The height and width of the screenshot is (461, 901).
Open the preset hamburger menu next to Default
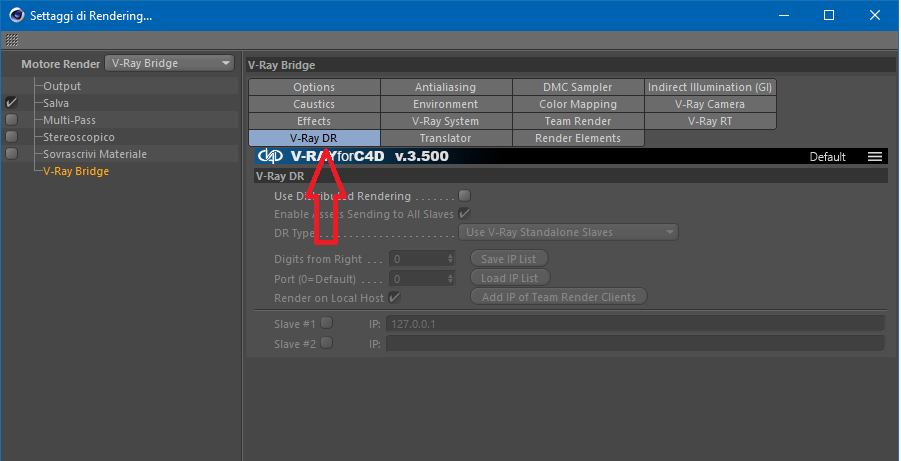pos(875,157)
